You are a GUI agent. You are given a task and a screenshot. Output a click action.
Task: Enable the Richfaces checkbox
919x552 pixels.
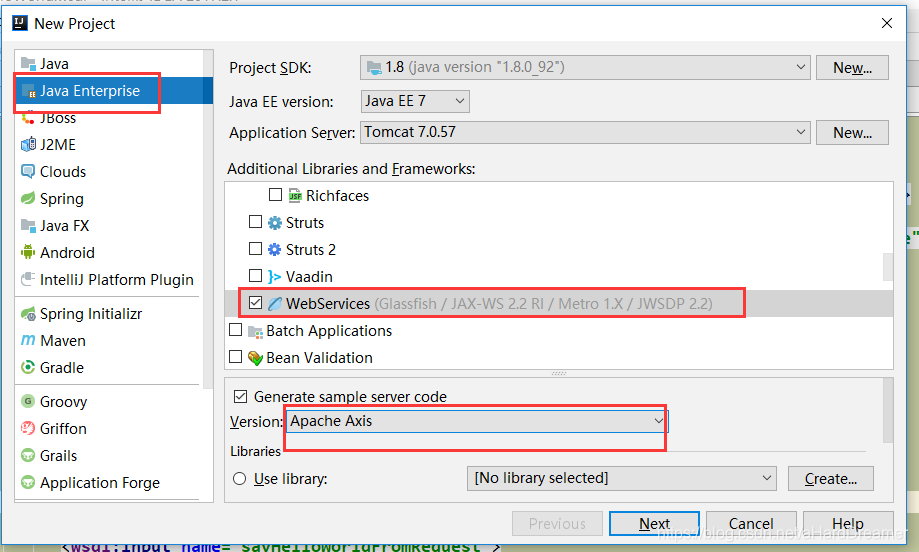click(x=275, y=194)
